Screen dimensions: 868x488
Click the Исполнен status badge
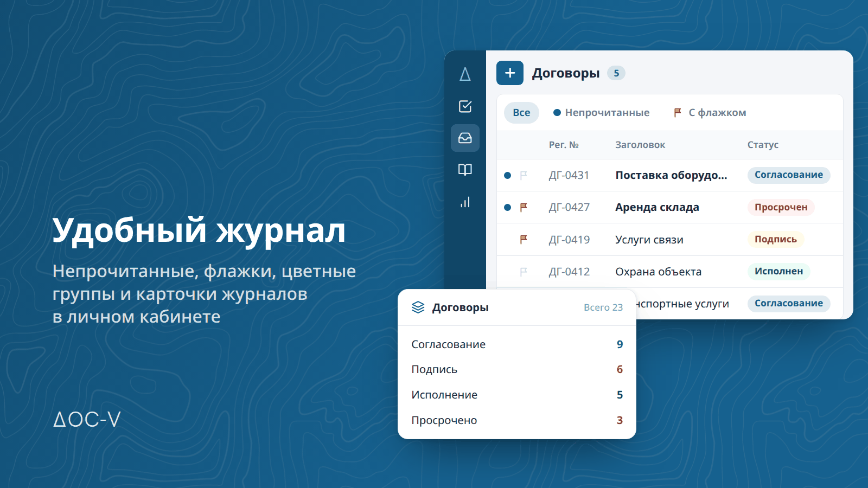point(778,271)
